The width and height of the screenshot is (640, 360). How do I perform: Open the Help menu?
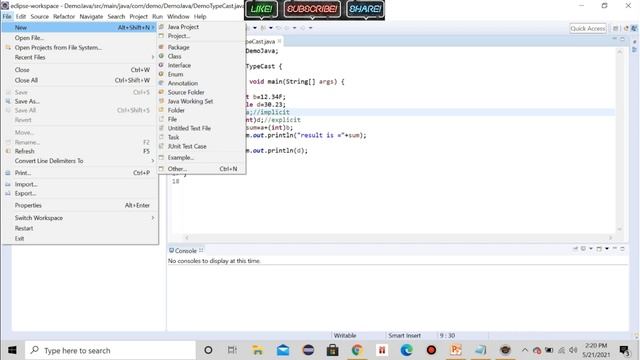click(x=200, y=16)
